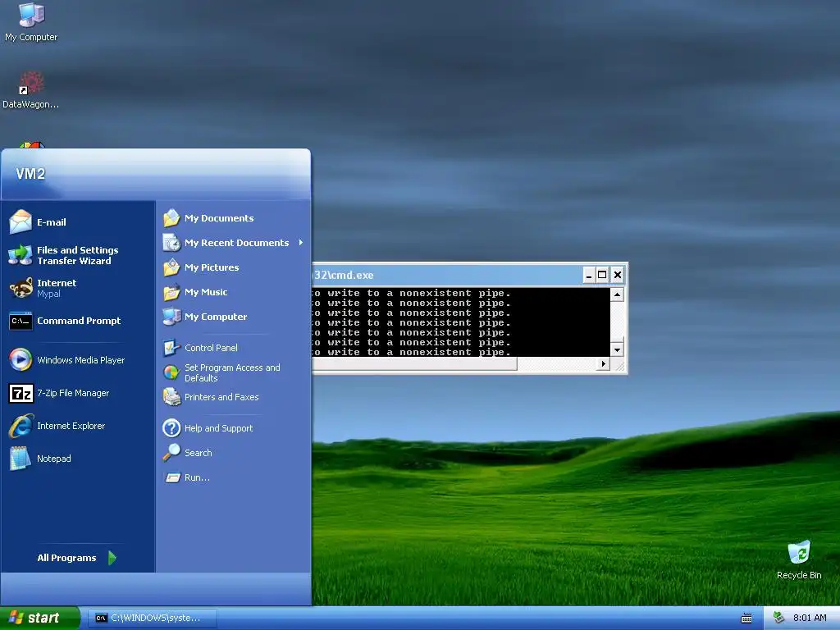This screenshot has width=840, height=630.
Task: Close the cmd.exe window
Action: 617,275
